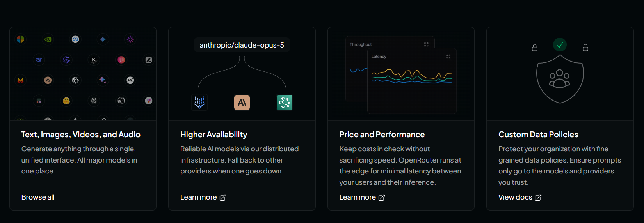Click the orange Mistral pixel logo icon
This screenshot has width=644, height=223.
click(x=20, y=80)
